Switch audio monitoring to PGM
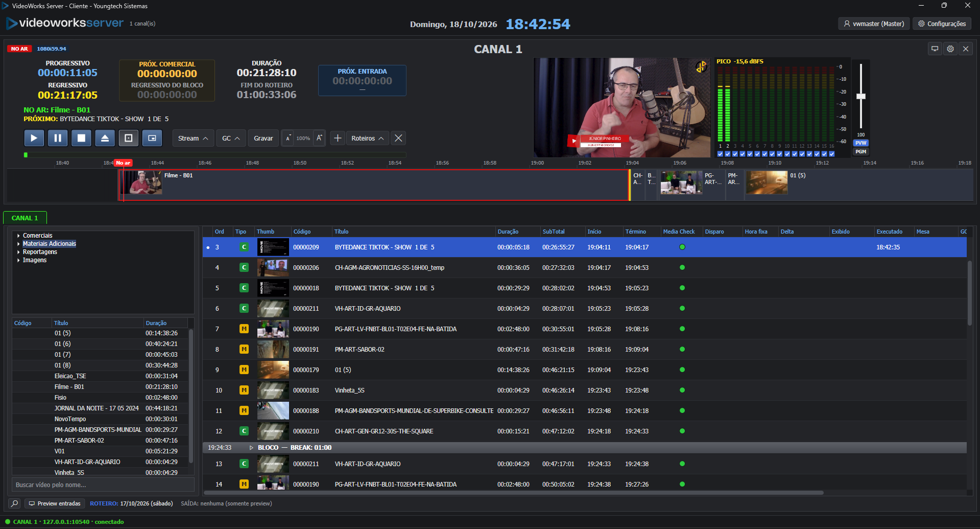Viewport: 980px width, 529px height. [861, 152]
